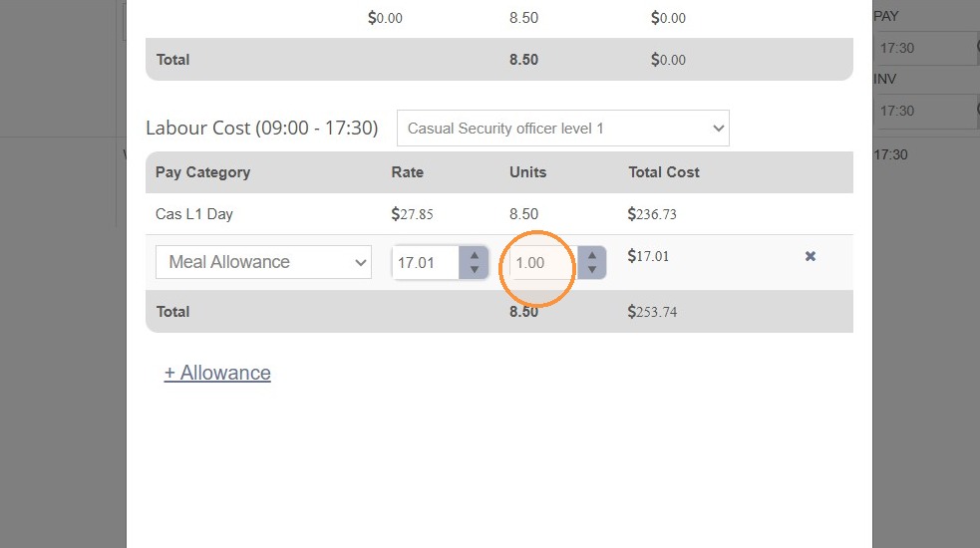
Task: Click the Rate column header
Action: [x=408, y=172]
